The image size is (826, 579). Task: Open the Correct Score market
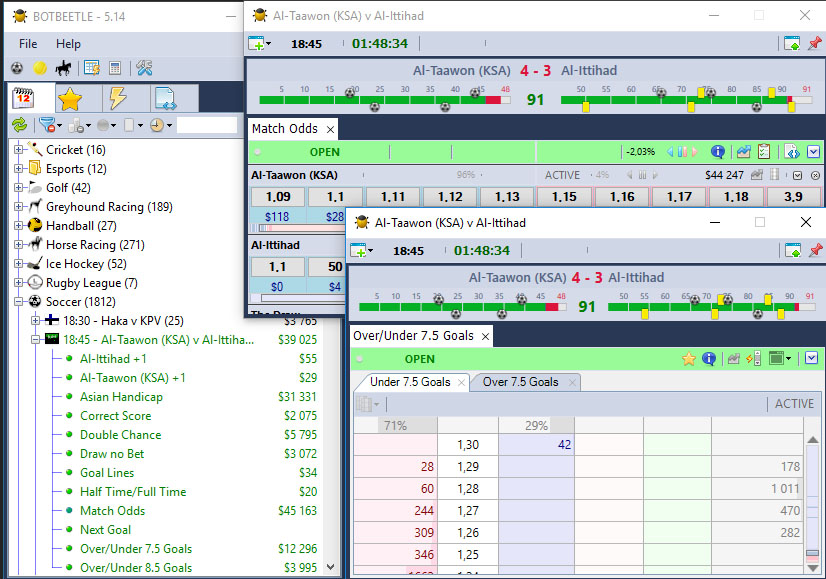click(x=115, y=416)
